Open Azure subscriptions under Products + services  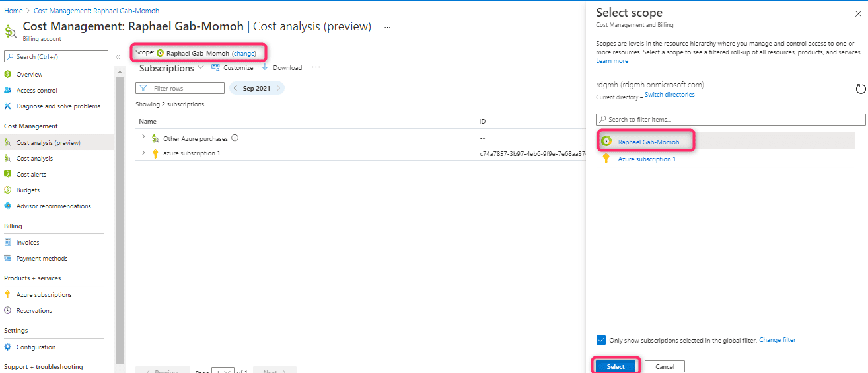coord(44,295)
